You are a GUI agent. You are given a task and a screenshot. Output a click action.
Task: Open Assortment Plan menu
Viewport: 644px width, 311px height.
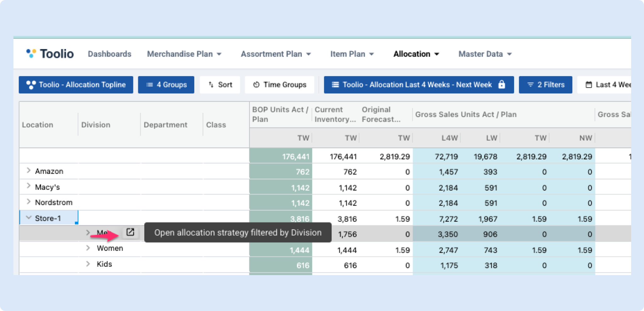(276, 54)
